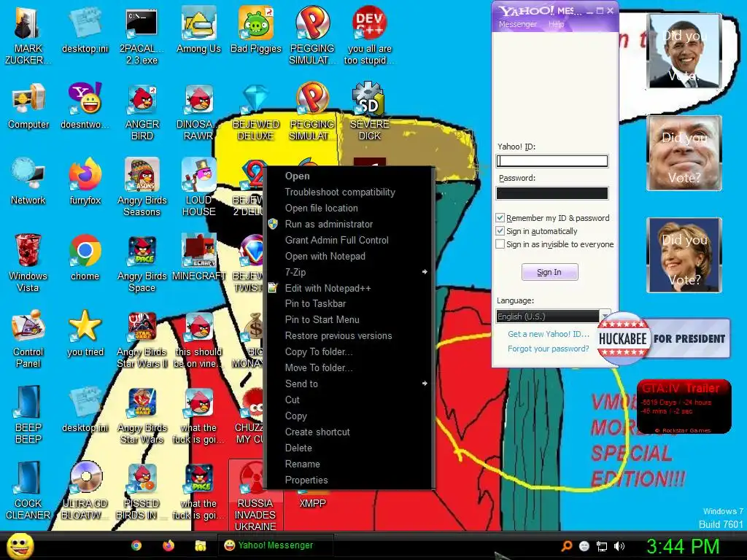Expand the 7-Zip submenu
This screenshot has width=747, height=560.
coord(349,272)
